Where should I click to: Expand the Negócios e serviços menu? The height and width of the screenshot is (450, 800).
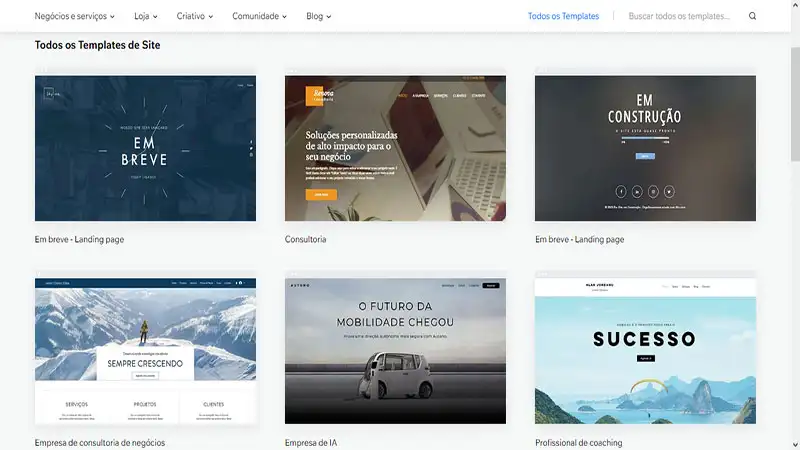74,16
